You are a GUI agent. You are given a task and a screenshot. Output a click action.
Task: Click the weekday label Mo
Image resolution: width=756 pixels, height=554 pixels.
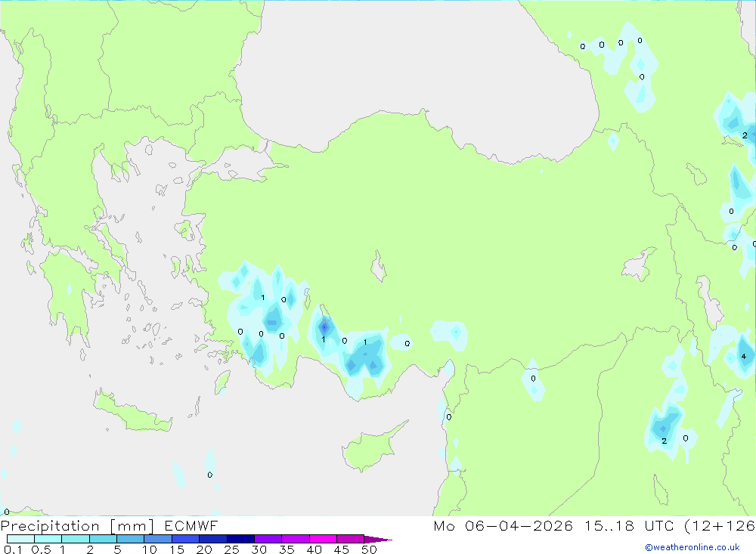pyautogui.click(x=444, y=526)
